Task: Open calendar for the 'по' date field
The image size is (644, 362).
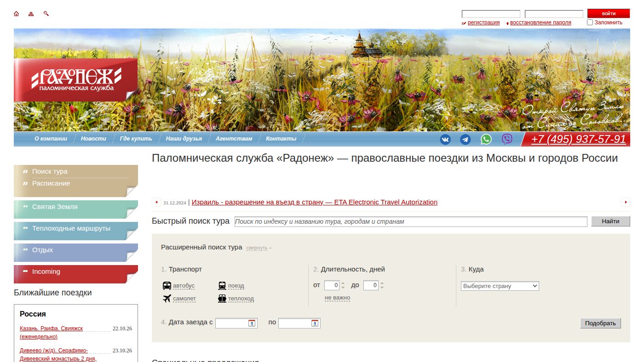Action: (315, 323)
